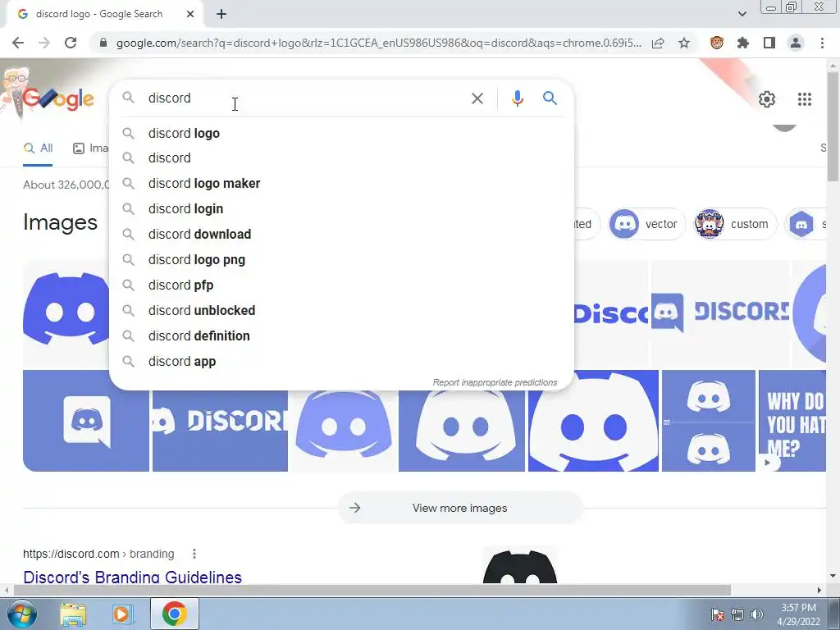The height and width of the screenshot is (630, 840).
Task: Open thumbnail with two stacked Discord logos
Action: coord(708,421)
